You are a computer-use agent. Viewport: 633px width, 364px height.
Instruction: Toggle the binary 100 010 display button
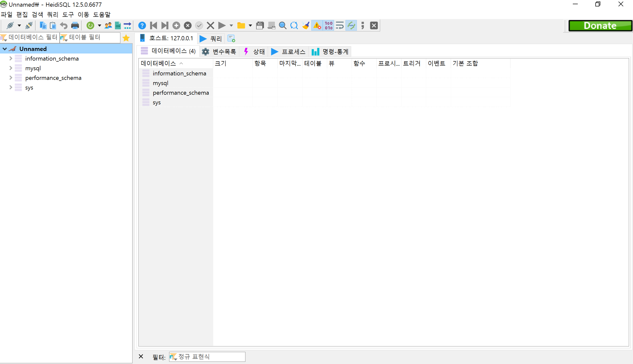pos(328,25)
